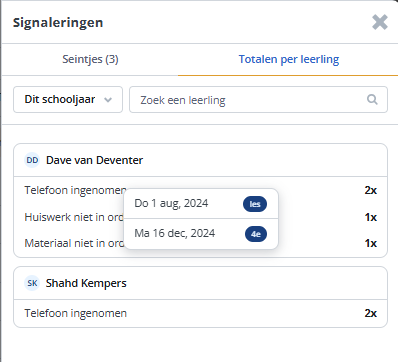Click the '4e' badge in the popup
The width and height of the screenshot is (398, 362).
(256, 234)
